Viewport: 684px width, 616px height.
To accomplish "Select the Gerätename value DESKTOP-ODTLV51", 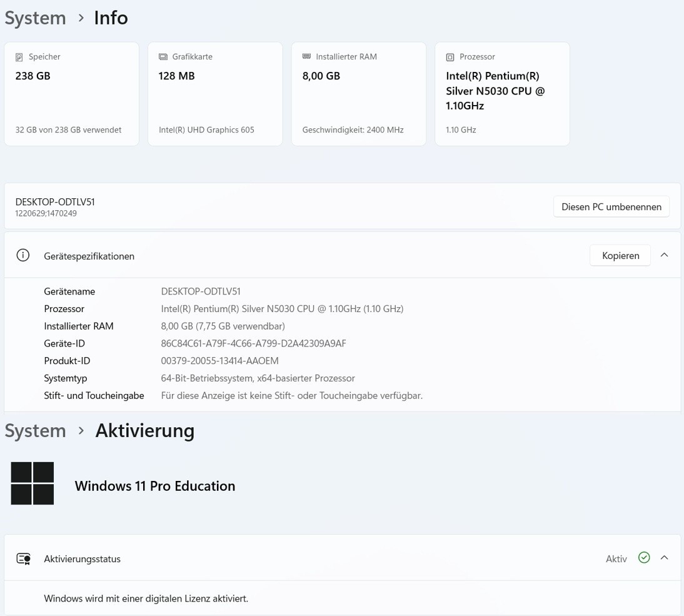I will (201, 291).
